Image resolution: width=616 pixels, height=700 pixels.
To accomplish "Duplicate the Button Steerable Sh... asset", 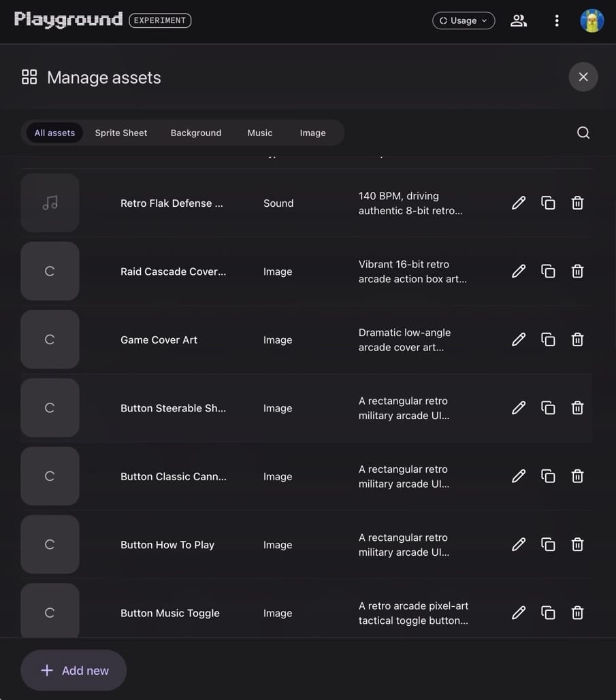I will [x=548, y=407].
